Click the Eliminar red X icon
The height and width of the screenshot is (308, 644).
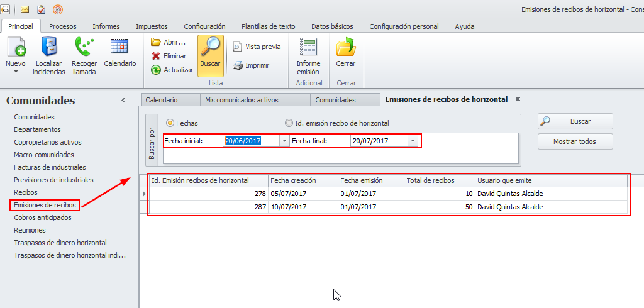tap(156, 56)
